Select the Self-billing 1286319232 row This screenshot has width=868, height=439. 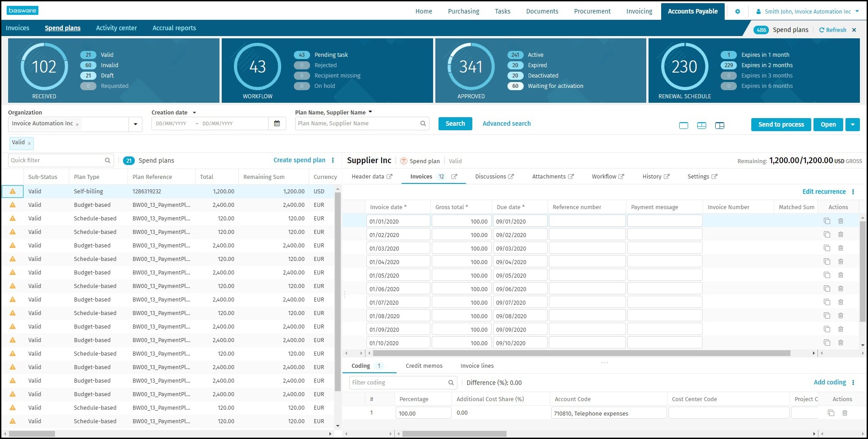click(x=168, y=192)
